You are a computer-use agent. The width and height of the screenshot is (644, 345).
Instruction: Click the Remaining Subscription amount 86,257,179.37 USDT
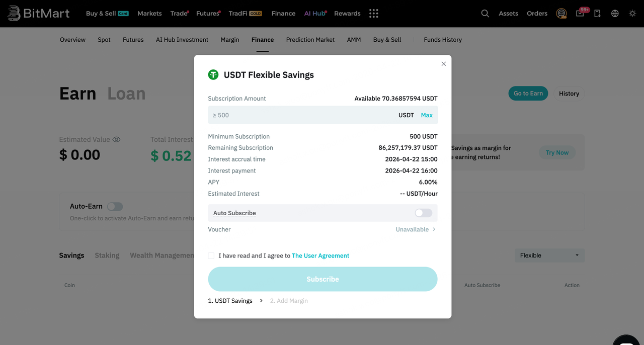408,148
